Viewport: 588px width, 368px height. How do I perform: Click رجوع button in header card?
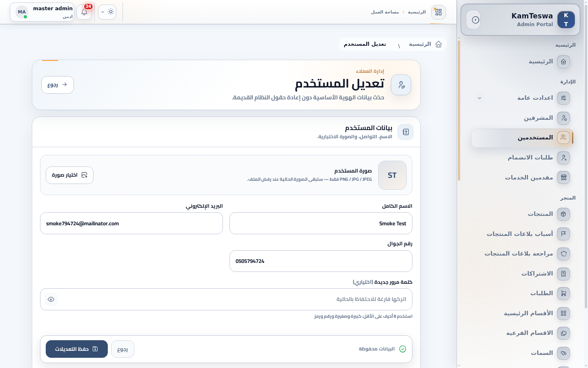pos(58,85)
